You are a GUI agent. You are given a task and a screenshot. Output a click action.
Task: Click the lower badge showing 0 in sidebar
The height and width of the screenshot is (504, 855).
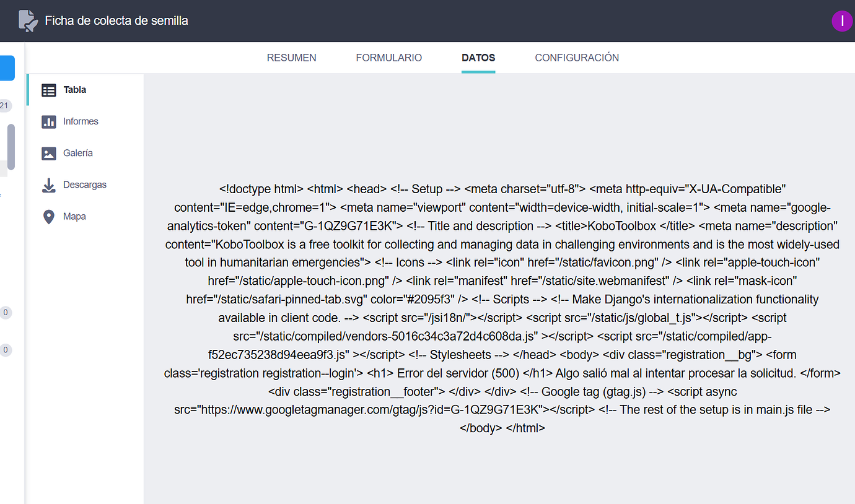pos(6,350)
